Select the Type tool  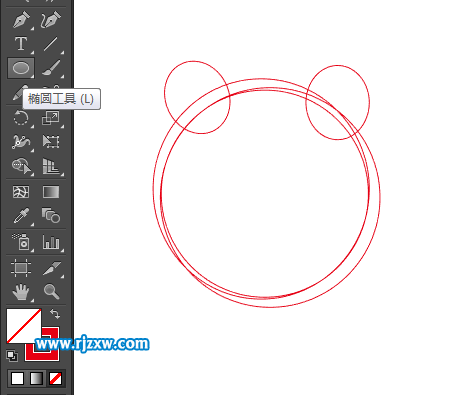pyautogui.click(x=21, y=44)
